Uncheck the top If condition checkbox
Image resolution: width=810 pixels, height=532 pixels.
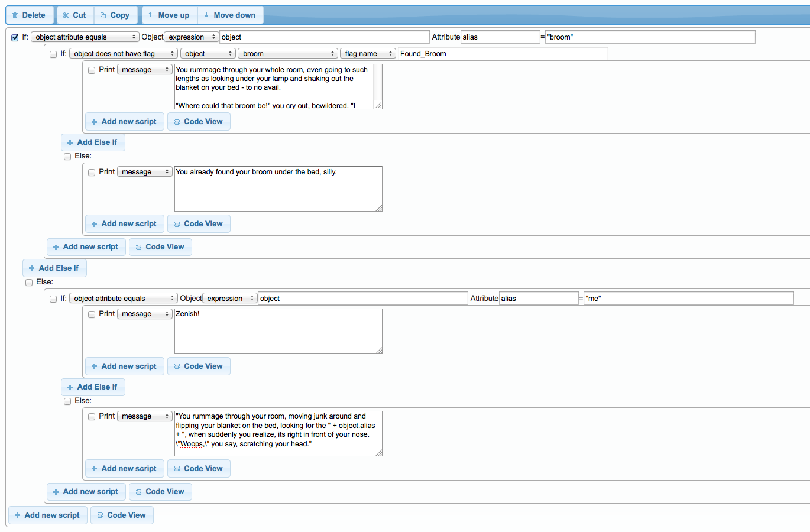15,37
